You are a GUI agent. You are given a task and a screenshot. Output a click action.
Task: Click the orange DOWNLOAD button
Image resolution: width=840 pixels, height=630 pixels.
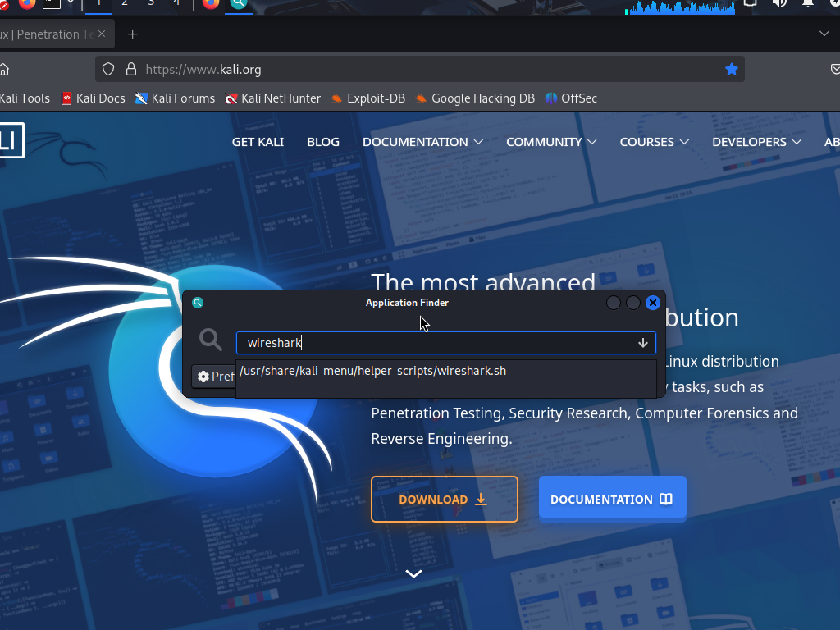click(445, 500)
